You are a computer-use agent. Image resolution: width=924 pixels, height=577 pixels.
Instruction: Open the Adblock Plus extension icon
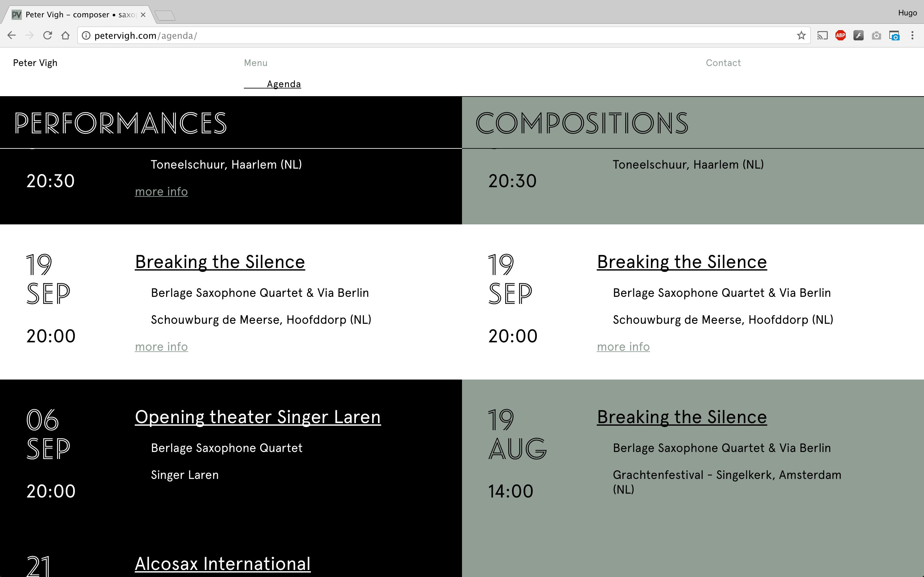click(x=840, y=36)
